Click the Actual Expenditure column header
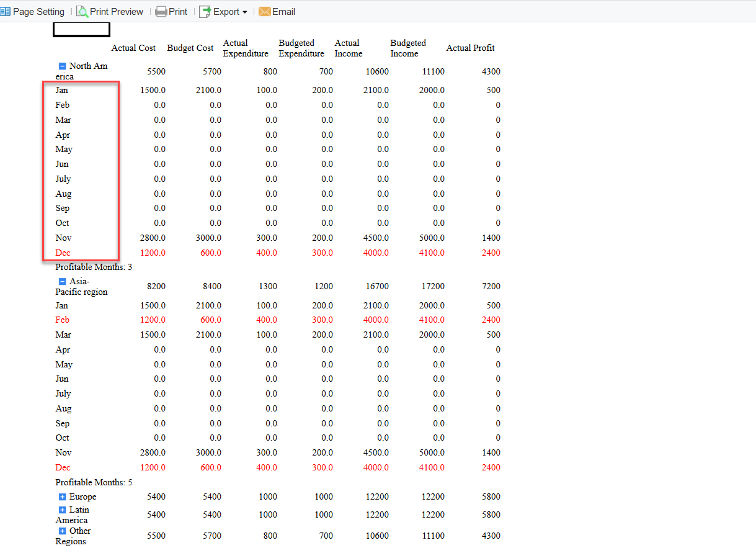756x548 pixels. [246, 48]
